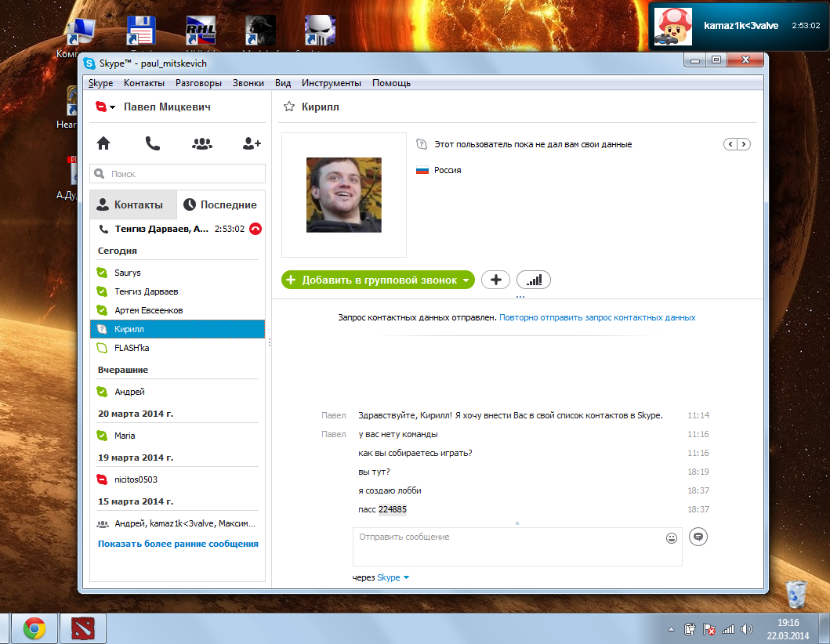Screen dimensions: 830x644
Task: Select the FLASH'ka contact
Action: point(177,348)
